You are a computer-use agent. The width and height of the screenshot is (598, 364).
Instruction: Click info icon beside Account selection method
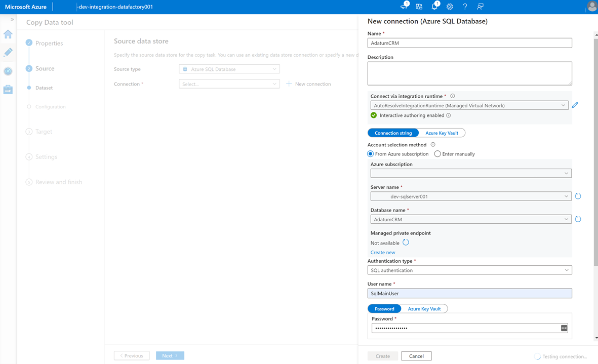click(433, 144)
